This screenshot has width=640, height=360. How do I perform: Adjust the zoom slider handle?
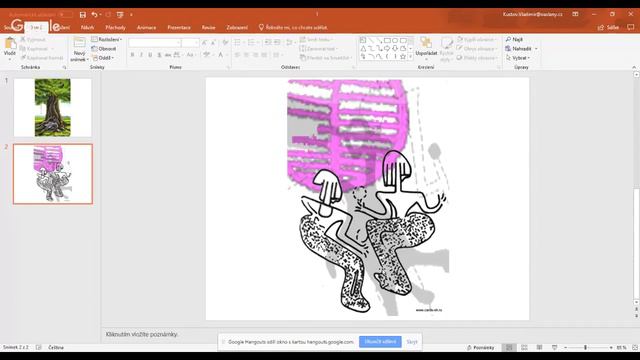click(x=585, y=347)
